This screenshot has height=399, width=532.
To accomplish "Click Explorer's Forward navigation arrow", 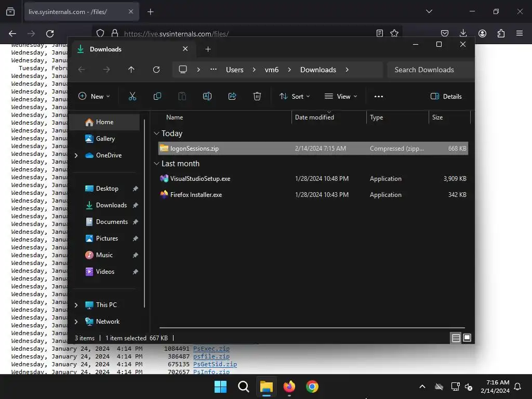I will pos(107,70).
